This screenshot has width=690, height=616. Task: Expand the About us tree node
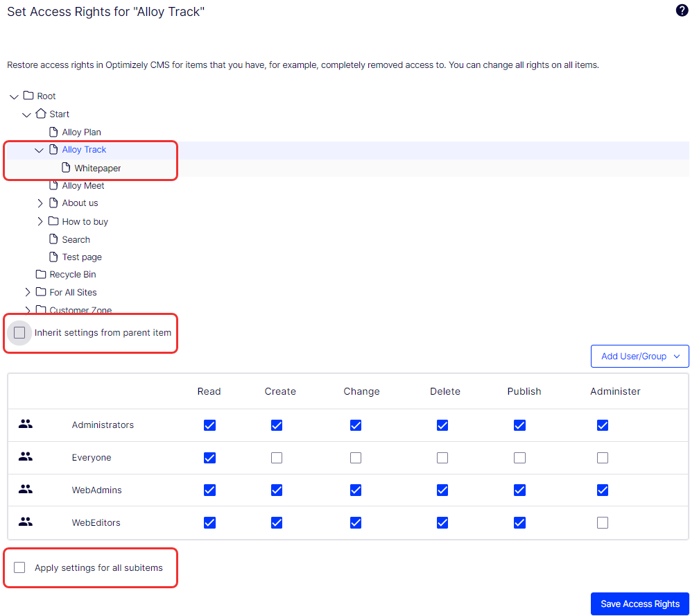[x=40, y=203]
